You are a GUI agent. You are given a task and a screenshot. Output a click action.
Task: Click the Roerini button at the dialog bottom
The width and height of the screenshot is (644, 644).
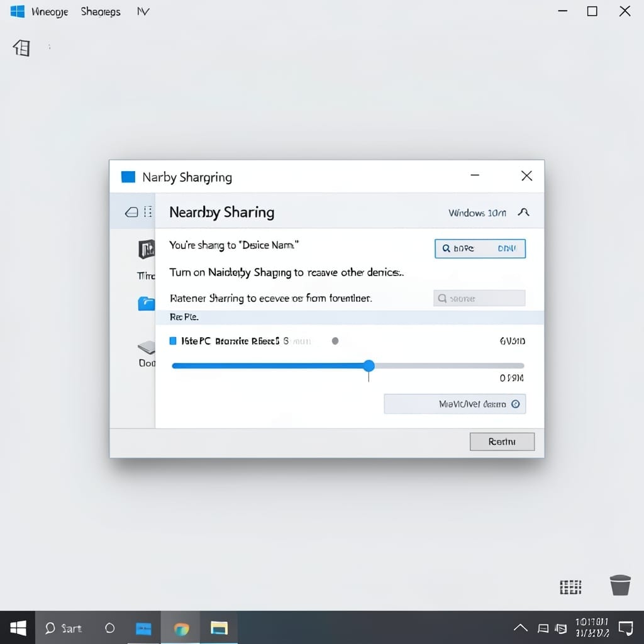[502, 441]
